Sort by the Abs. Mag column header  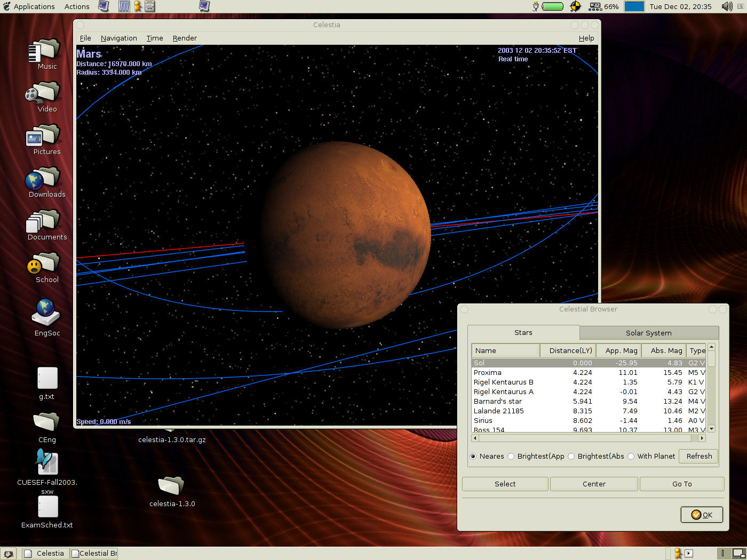pos(663,350)
